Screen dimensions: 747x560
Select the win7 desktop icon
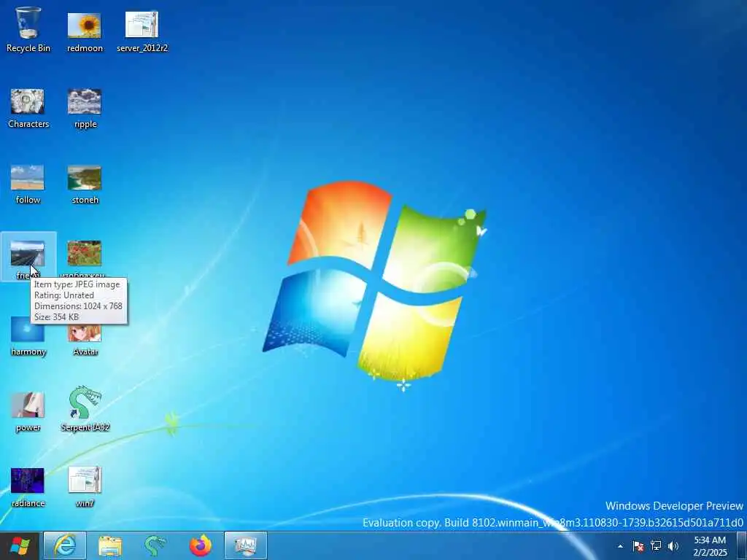(85, 486)
